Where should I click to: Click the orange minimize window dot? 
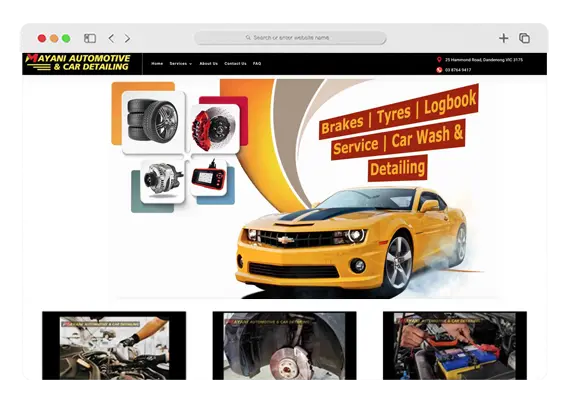(x=54, y=38)
